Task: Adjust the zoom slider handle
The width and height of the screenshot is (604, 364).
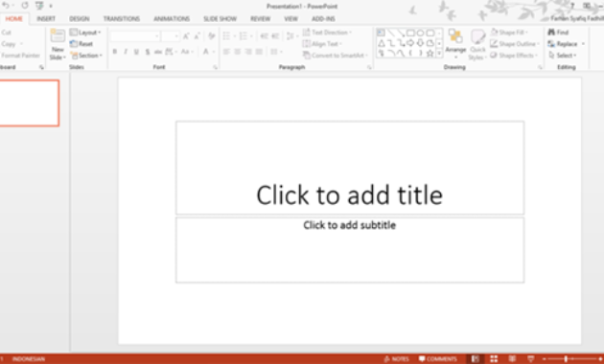Action: click(x=566, y=358)
